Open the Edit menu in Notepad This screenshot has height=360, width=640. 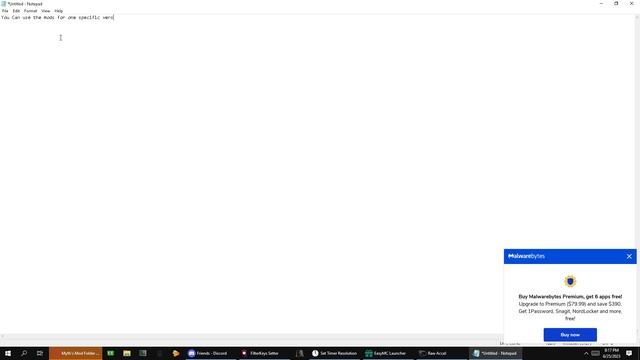click(x=16, y=11)
